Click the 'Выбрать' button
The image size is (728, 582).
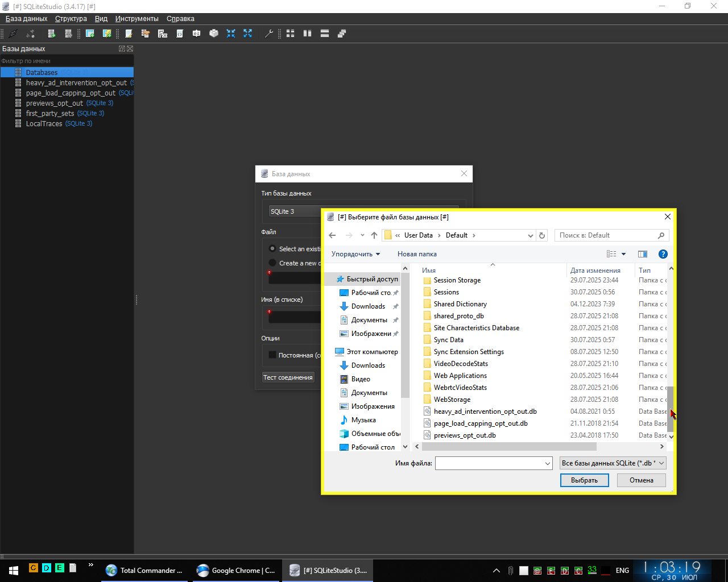point(584,480)
